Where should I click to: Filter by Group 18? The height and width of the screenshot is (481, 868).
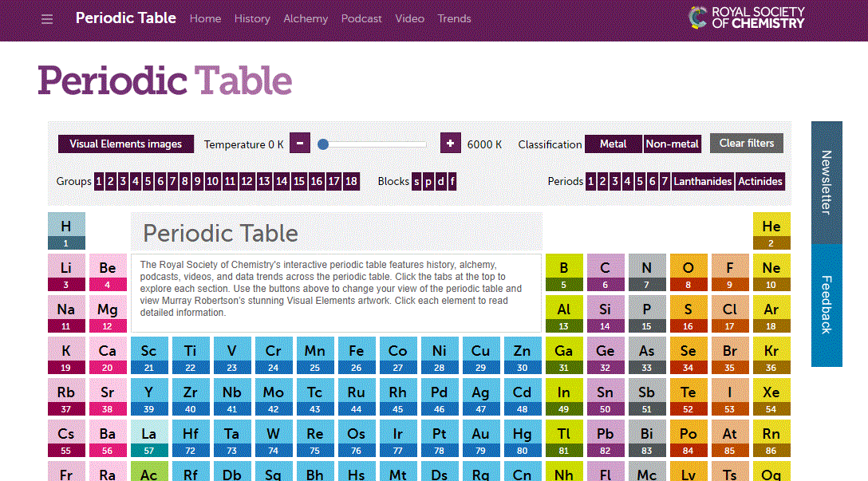[x=351, y=182]
